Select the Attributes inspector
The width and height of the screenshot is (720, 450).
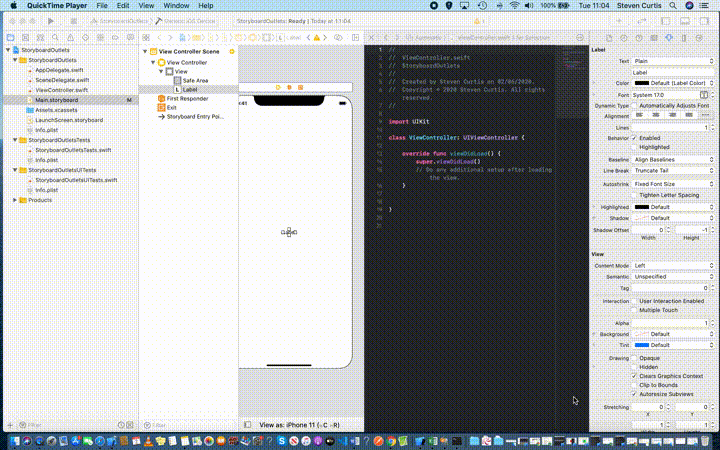tap(669, 38)
